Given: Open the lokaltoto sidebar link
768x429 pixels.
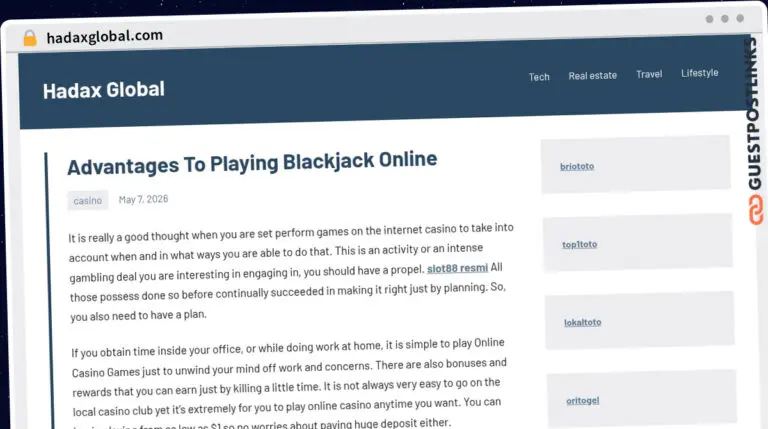Looking at the screenshot, I should tap(582, 322).
